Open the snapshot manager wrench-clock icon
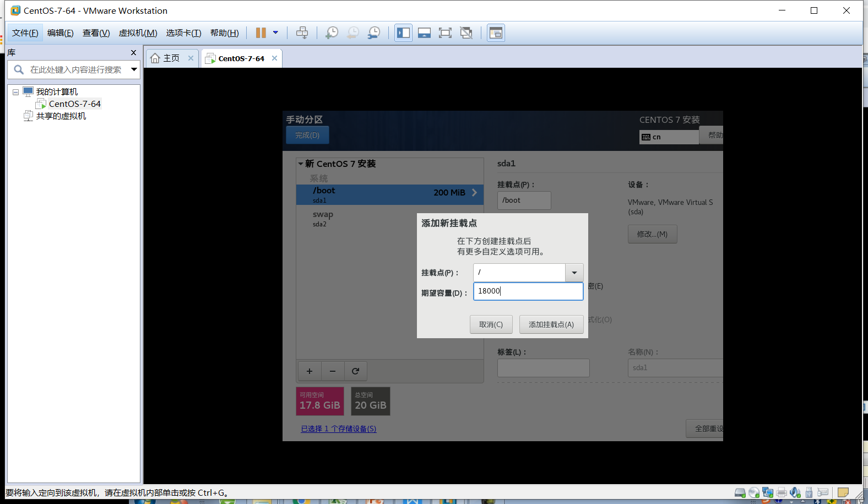The image size is (868, 504). pyautogui.click(x=373, y=33)
